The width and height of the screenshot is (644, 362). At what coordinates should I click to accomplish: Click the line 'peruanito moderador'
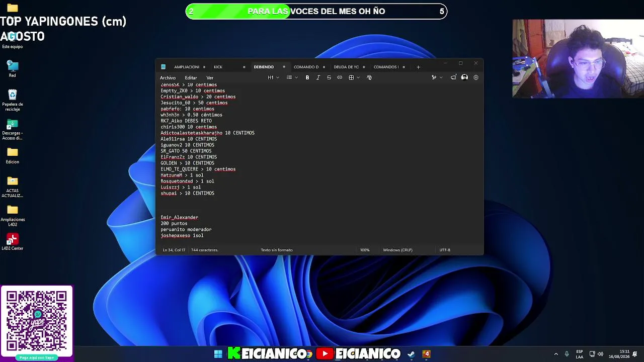click(186, 229)
